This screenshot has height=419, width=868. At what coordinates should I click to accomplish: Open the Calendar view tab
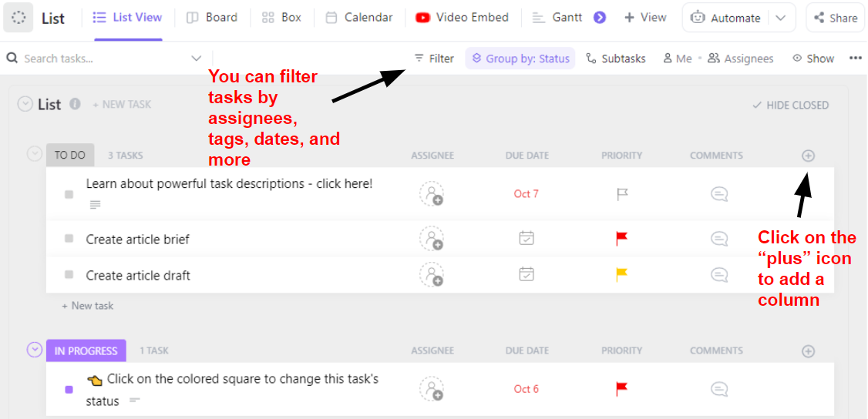(x=359, y=18)
